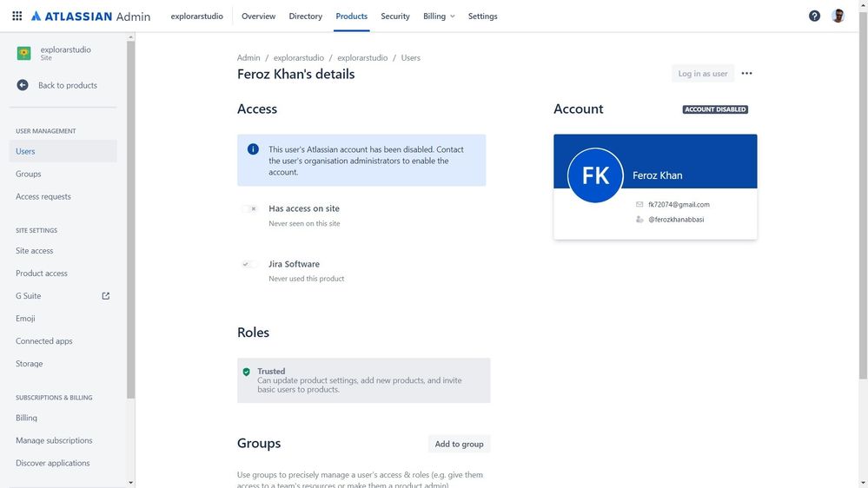Image resolution: width=868 pixels, height=488 pixels.
Task: Open the Settings tab
Action: point(483,16)
